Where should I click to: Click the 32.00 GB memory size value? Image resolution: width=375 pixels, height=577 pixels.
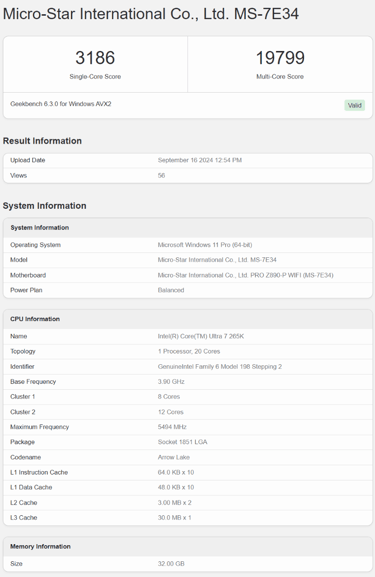[x=171, y=564]
